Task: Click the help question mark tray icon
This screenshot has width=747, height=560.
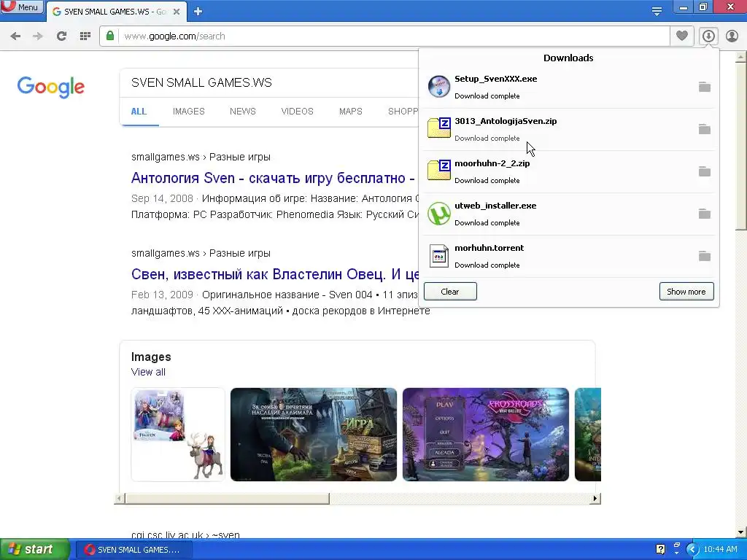Action: (660, 550)
